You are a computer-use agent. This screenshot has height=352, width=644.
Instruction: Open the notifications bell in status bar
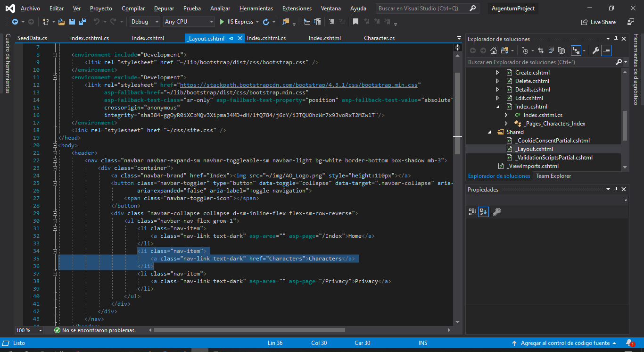(x=630, y=343)
